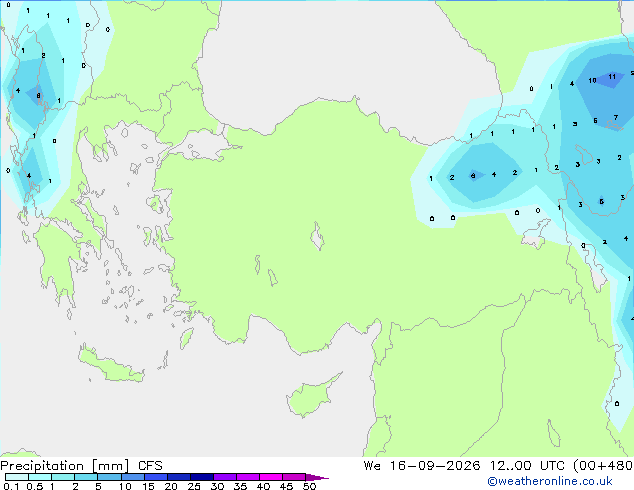Click the legend label '0.5'
The height and width of the screenshot is (490, 634).
click(x=34, y=486)
